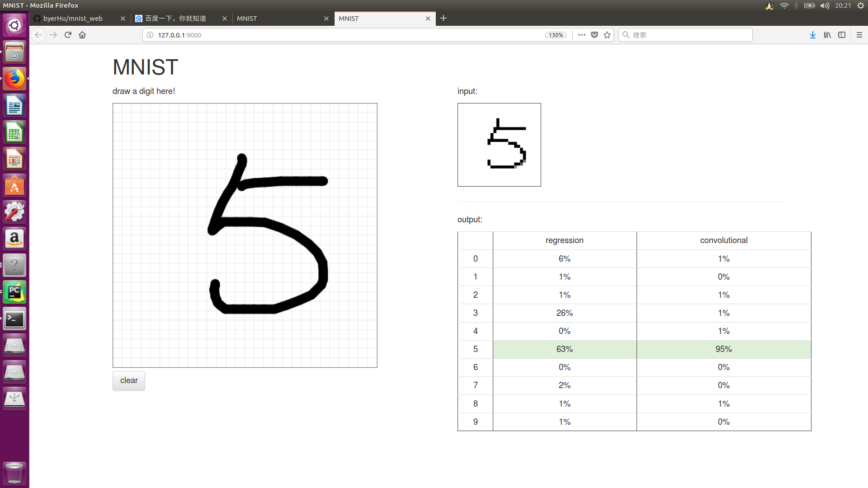Close the active MNIST tab

(x=428, y=19)
